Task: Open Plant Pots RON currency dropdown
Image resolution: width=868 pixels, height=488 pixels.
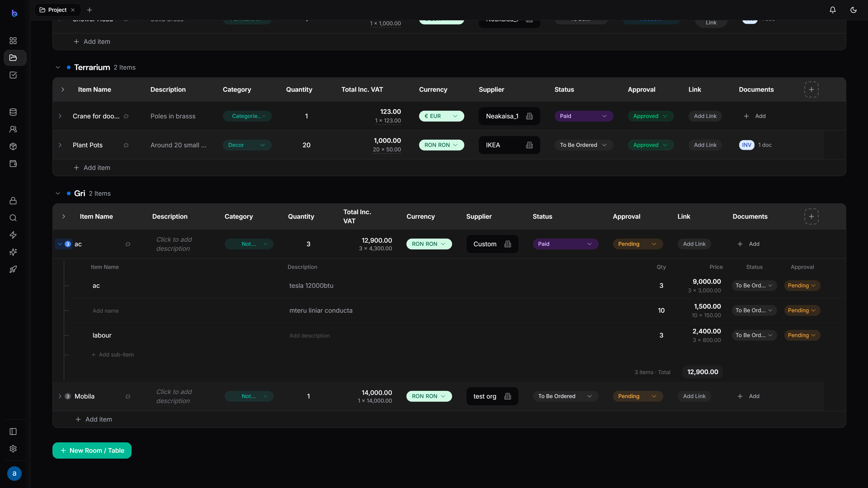Action: [x=441, y=145]
